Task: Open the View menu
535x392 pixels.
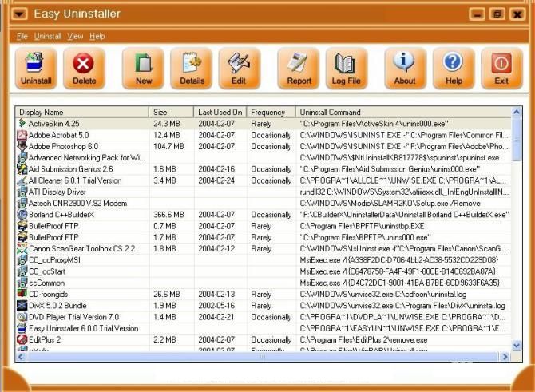Action: click(75, 36)
